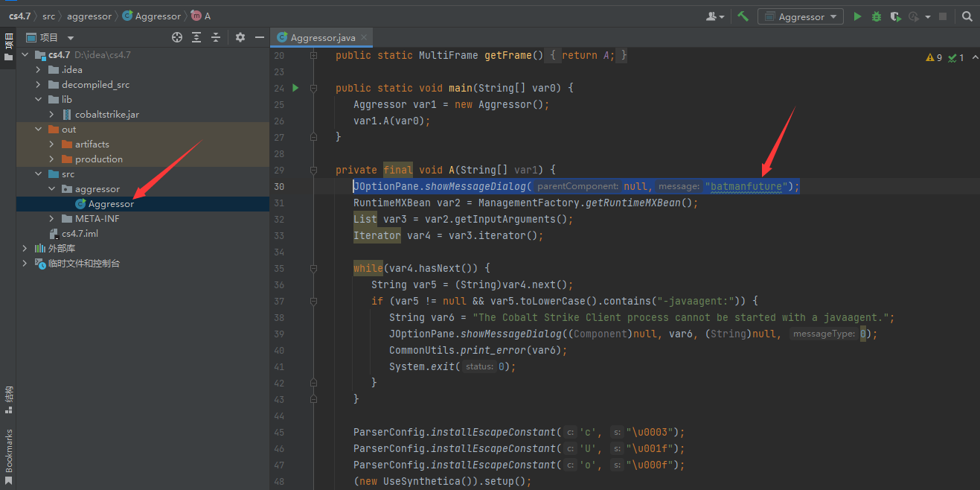Expand the .idea folder arrow

pos(39,69)
